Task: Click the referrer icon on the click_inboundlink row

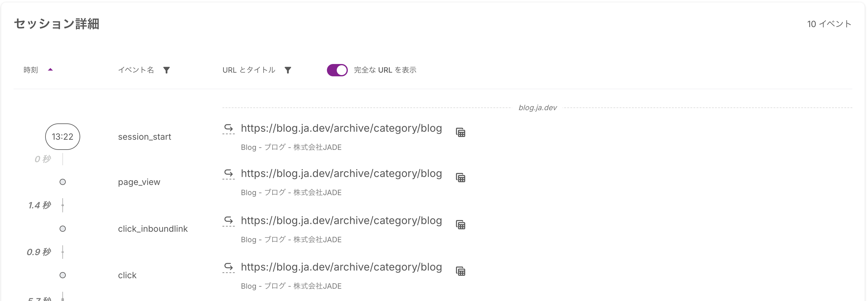Action: (229, 221)
